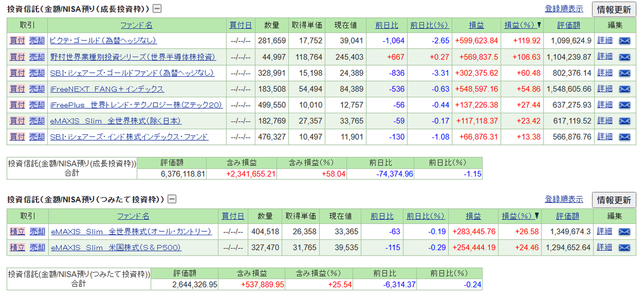Click mail icon for 米国株式(S&P500) row
Image resolution: width=644 pixels, height=297 pixels.
pos(624,248)
